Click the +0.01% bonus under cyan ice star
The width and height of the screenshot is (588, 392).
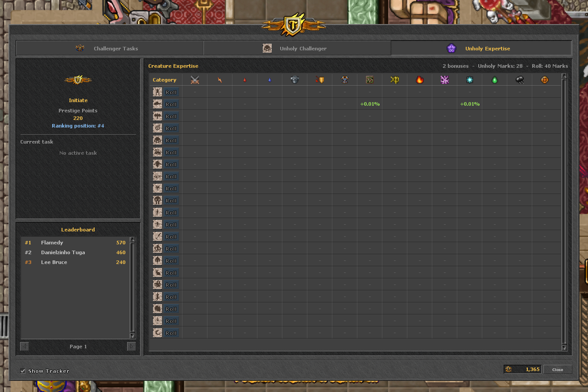pos(470,104)
